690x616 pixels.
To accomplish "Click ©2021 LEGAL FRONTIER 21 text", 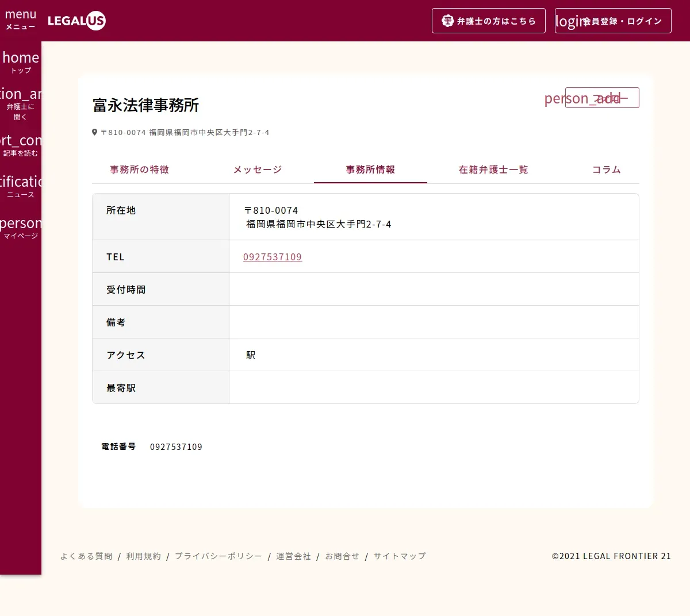I will pyautogui.click(x=611, y=556).
